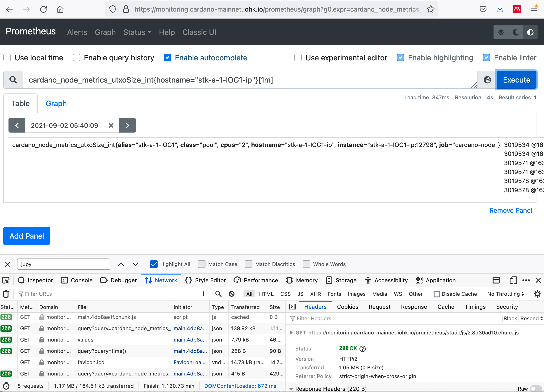Click the Execute button
This screenshot has width=544, height=392.
tap(516, 80)
